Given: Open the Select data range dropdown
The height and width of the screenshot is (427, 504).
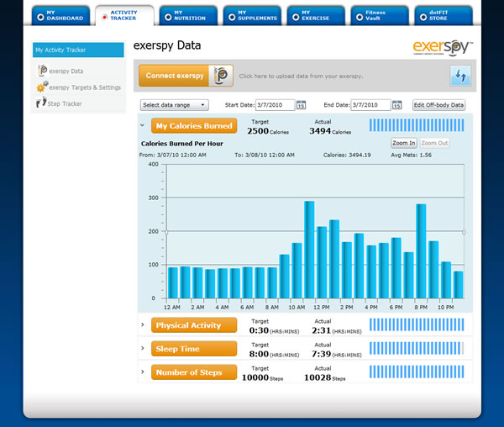Looking at the screenshot, I should coord(175,105).
